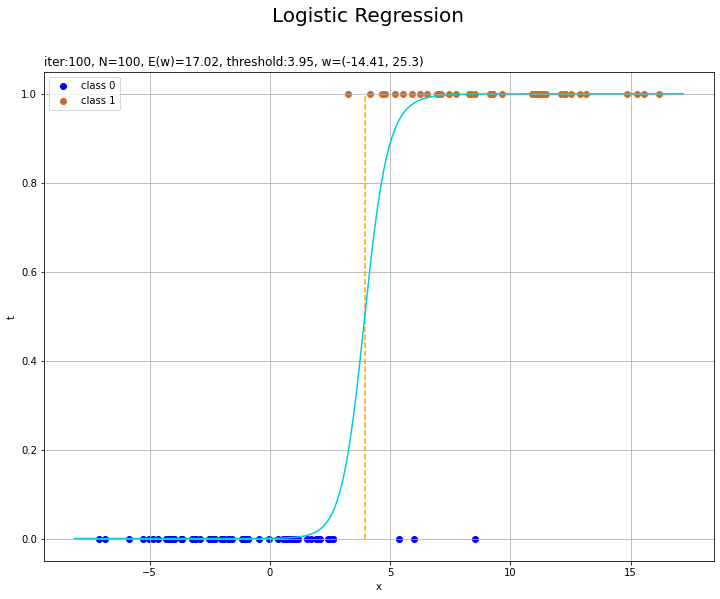Click the x-axis tick label 10
This screenshot has width=720, height=599.
point(510,572)
